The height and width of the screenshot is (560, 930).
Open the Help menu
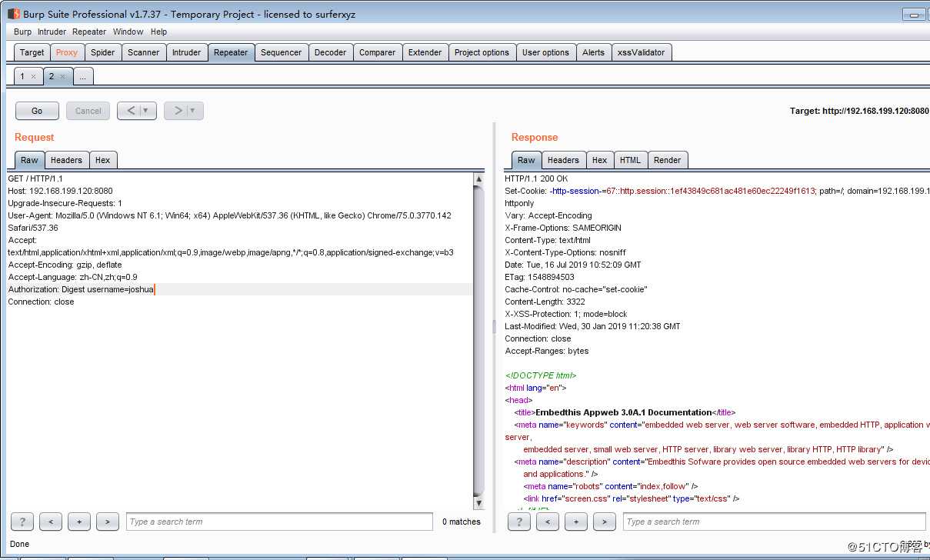[159, 32]
